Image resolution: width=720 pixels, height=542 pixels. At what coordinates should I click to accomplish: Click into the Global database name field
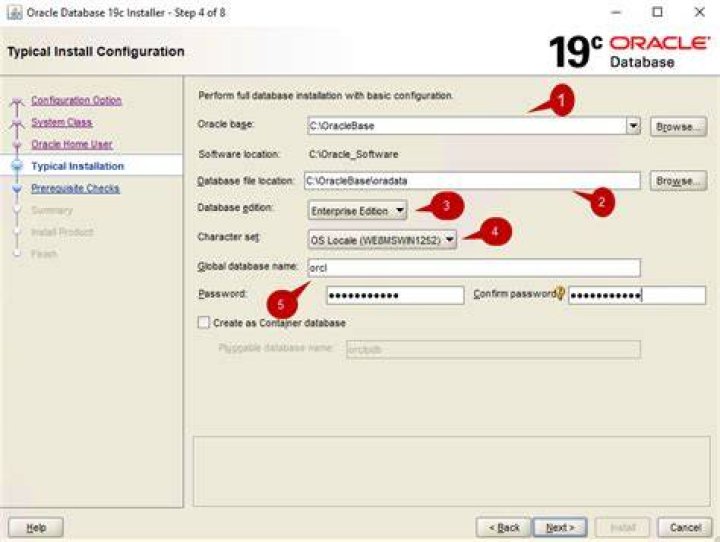(x=474, y=267)
